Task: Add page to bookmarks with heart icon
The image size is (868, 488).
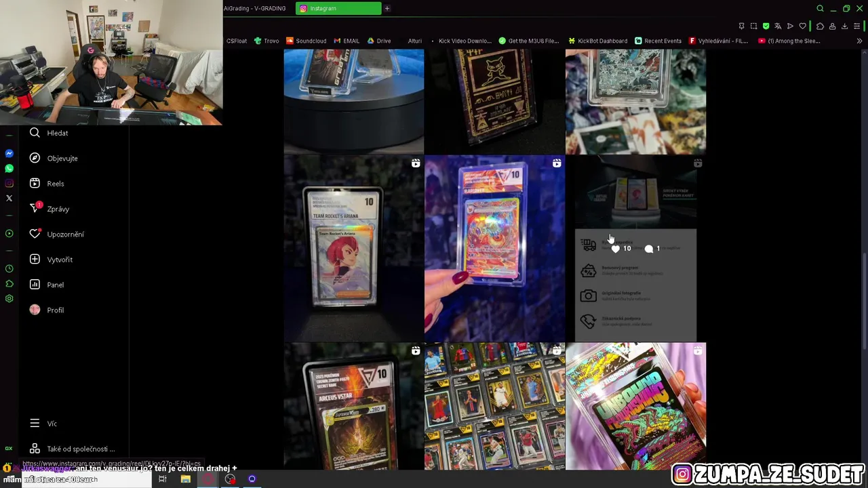Action: (x=803, y=26)
